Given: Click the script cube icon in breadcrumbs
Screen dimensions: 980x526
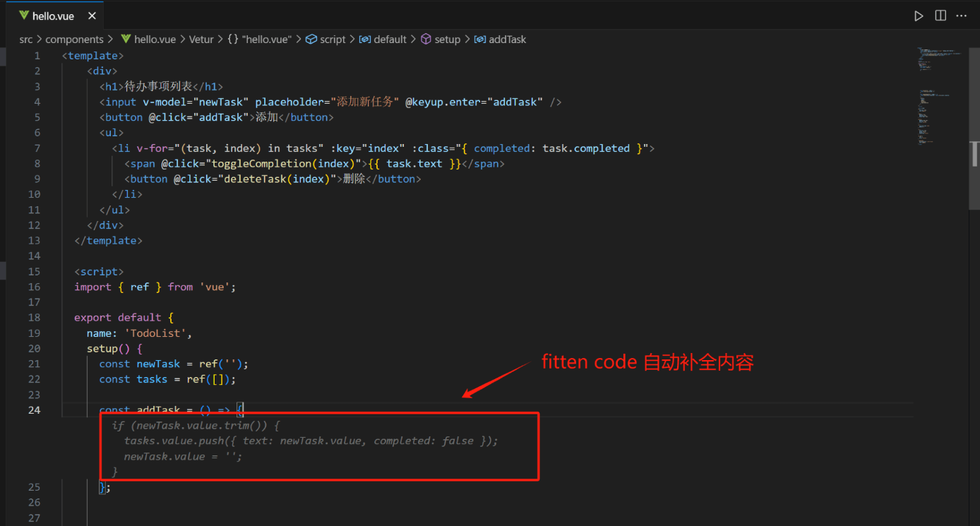Looking at the screenshot, I should 311,40.
